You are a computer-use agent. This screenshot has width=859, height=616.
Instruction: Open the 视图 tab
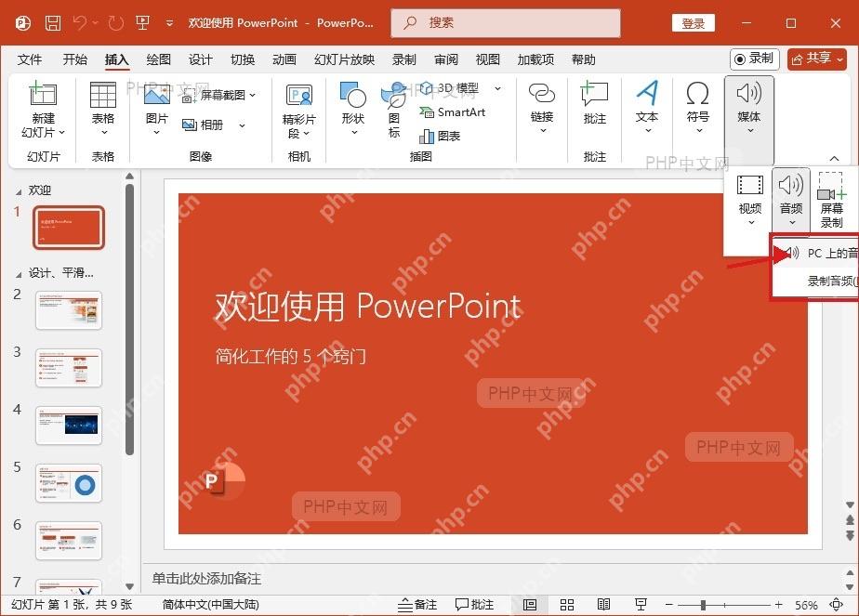click(x=487, y=59)
